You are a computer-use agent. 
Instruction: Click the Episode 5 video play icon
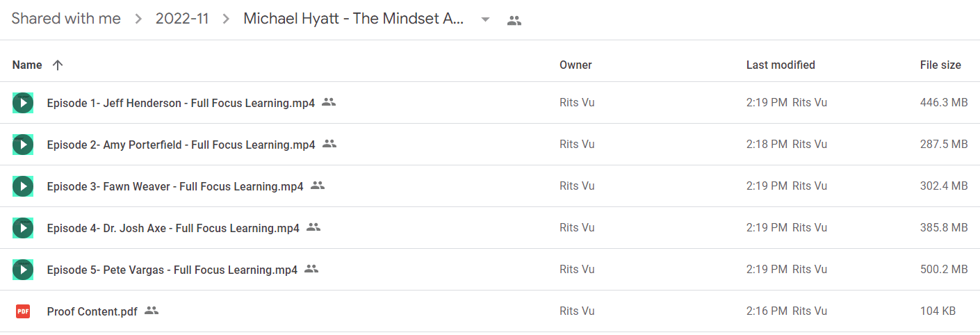point(23,270)
